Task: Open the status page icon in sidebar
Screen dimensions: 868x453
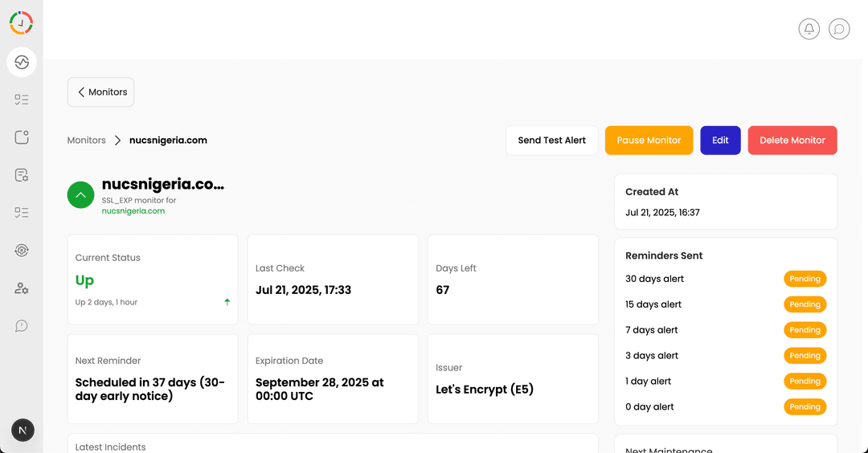Action: pyautogui.click(x=22, y=137)
